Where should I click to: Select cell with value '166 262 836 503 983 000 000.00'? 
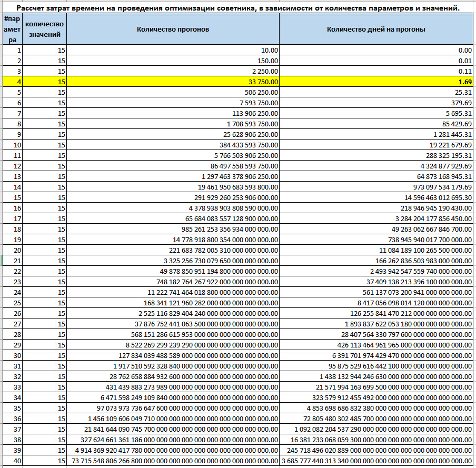pyautogui.click(x=376, y=261)
